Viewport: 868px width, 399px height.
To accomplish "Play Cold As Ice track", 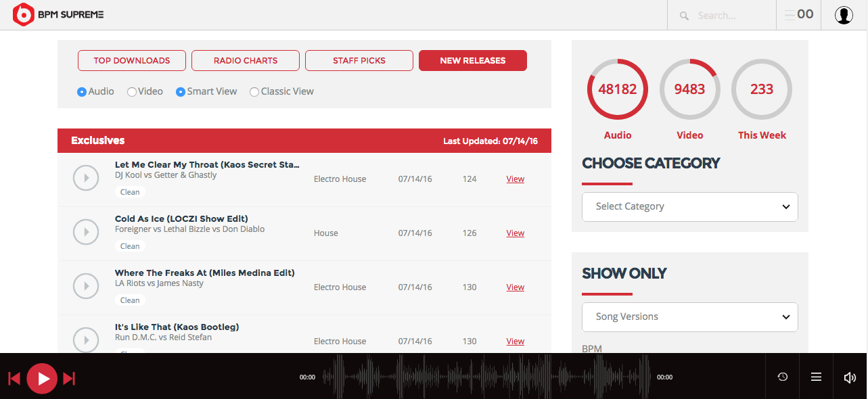I will (x=86, y=233).
